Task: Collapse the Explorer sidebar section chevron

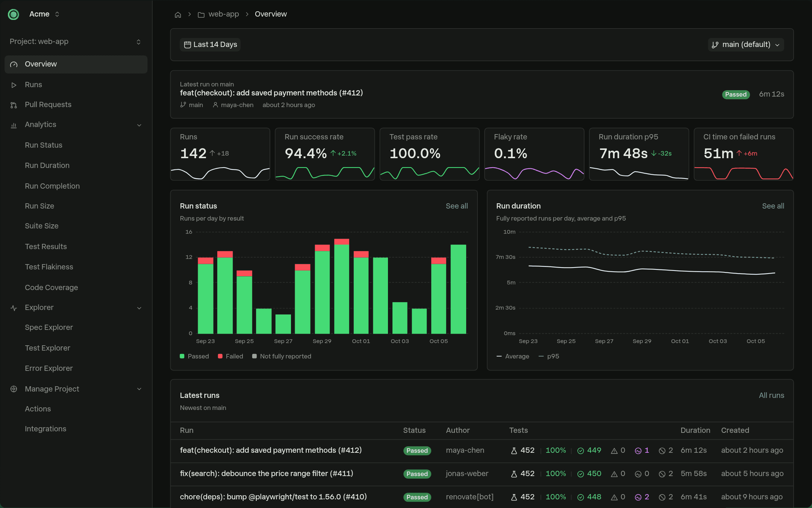Action: [139, 308]
